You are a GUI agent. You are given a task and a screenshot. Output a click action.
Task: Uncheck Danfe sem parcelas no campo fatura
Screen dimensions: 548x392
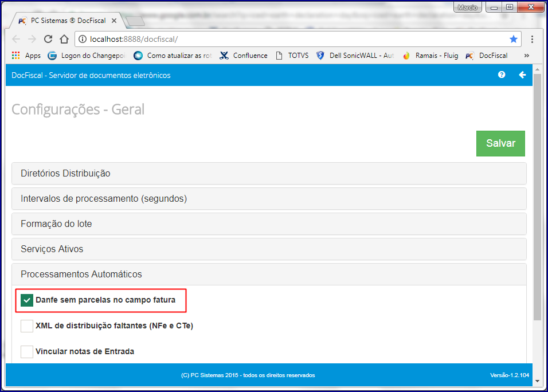[x=27, y=300]
